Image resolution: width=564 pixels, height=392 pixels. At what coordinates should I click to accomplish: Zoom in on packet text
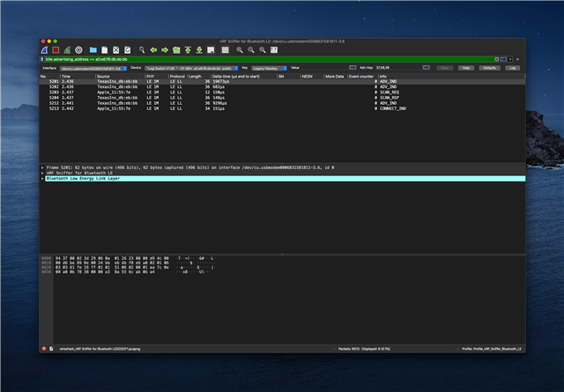tap(240, 50)
